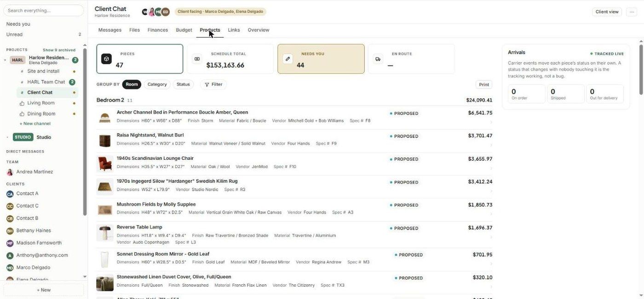Click the avatar for Anthony@anthony.com
Image resolution: width=644 pixels, height=299 pixels.
pyautogui.click(x=10, y=255)
